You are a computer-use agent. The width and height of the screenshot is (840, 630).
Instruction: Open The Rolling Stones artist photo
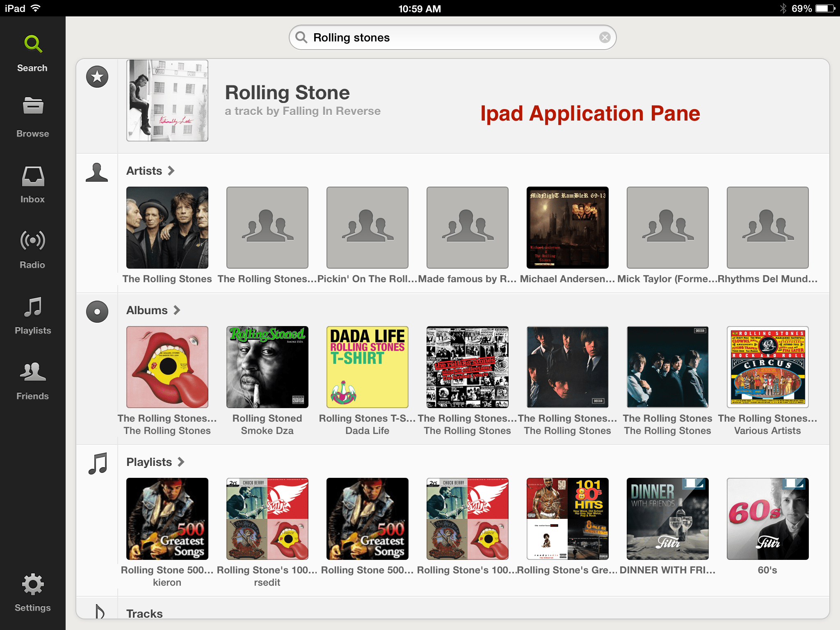(x=167, y=228)
